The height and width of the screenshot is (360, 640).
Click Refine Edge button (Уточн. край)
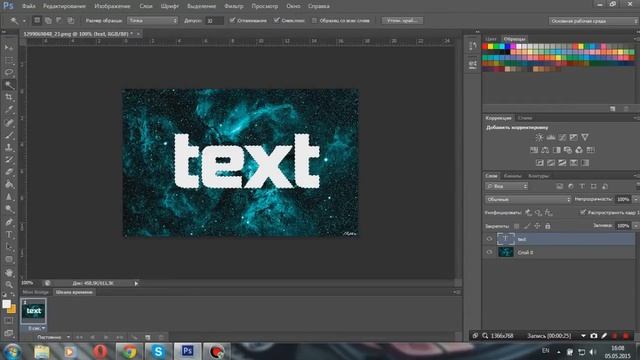point(402,20)
